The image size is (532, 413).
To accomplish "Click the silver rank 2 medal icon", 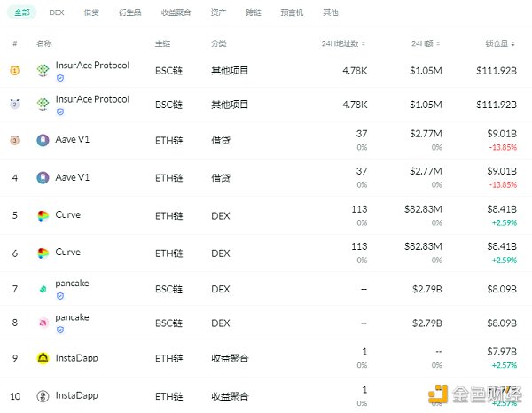I will tap(14, 104).
